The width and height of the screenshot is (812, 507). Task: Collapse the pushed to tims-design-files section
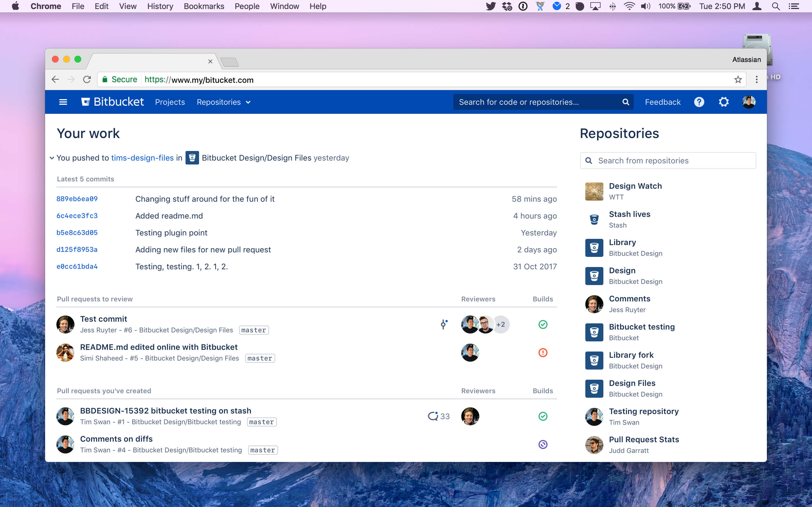click(x=52, y=158)
